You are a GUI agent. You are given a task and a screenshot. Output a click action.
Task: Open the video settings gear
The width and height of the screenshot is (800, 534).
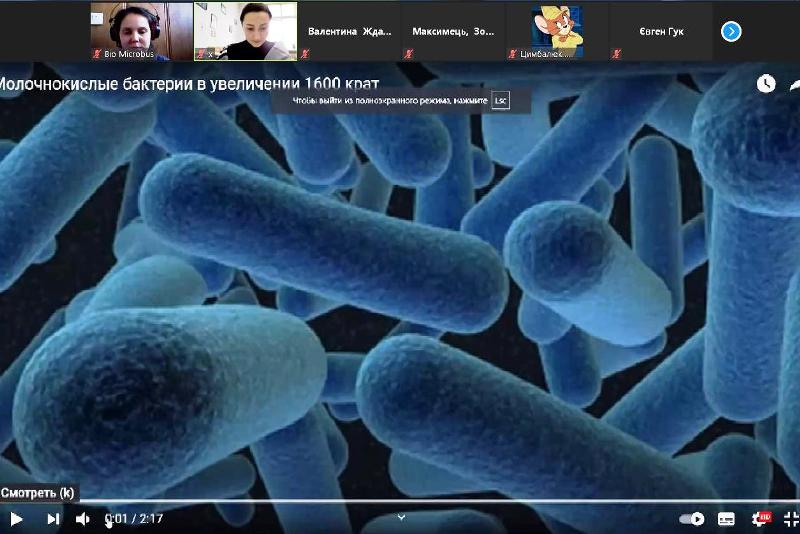[x=761, y=519]
